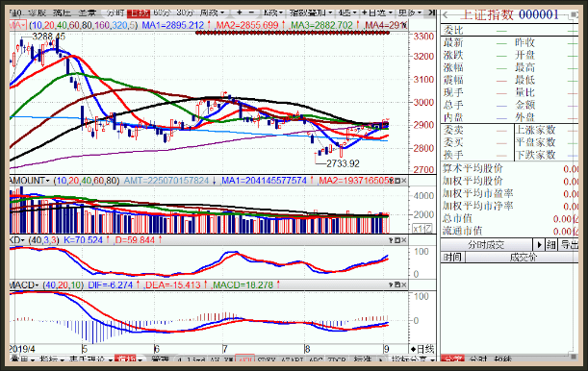Maximize the KD indicator panel
Screen dimensions: 588x371
click(397, 240)
